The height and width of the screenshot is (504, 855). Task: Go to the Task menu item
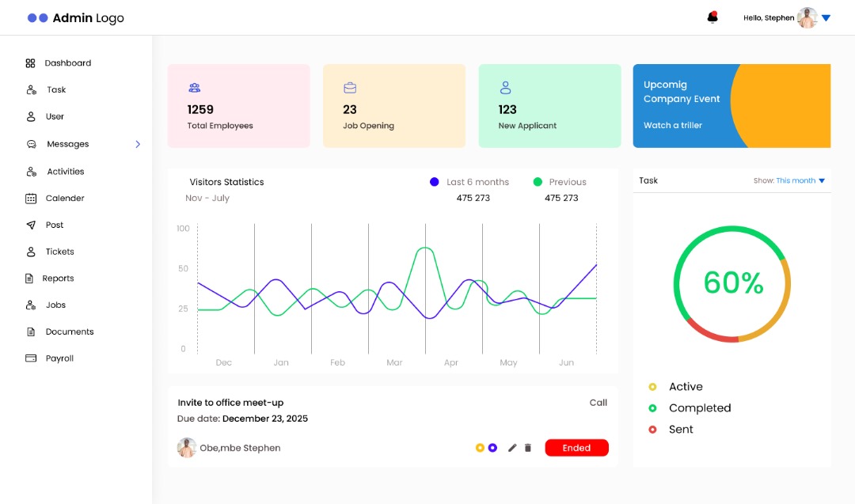pyautogui.click(x=56, y=90)
